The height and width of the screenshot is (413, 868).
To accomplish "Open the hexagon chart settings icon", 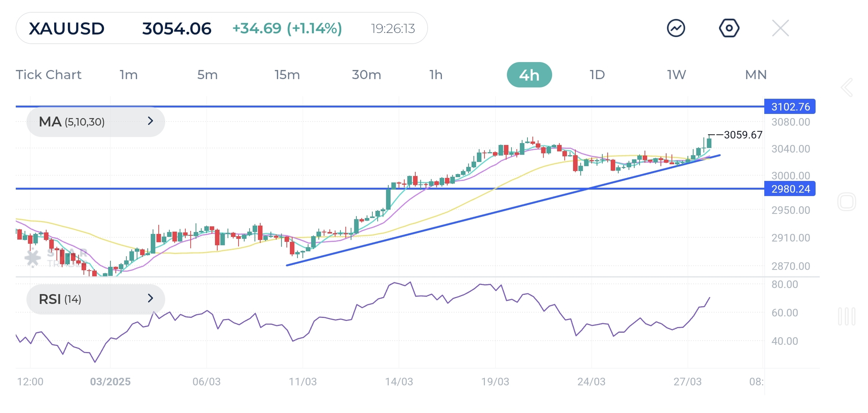I will (x=729, y=28).
